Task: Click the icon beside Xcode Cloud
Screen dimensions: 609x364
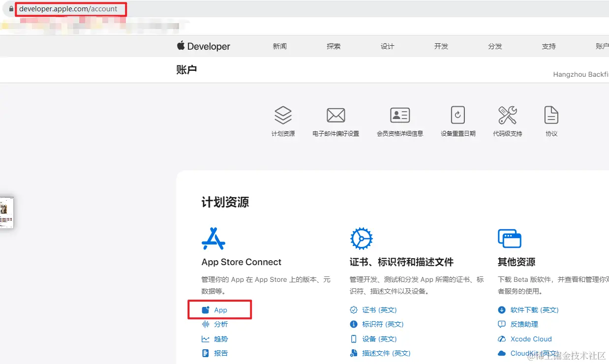Action: (x=502, y=339)
